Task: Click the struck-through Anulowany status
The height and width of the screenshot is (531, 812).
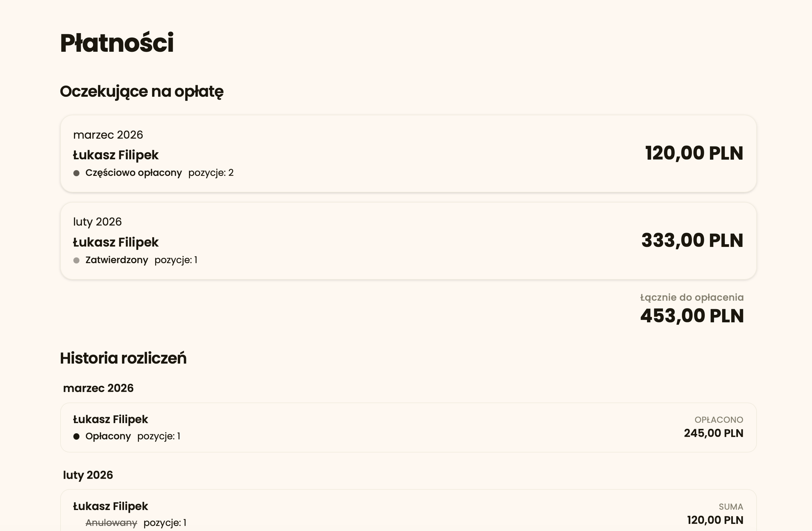Action: tap(111, 523)
